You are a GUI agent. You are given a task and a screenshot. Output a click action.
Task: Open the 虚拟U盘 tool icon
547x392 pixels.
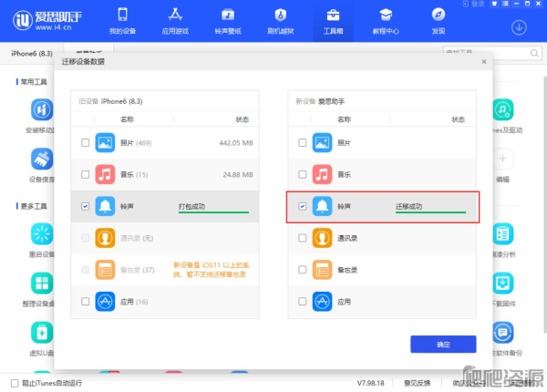coord(42,333)
